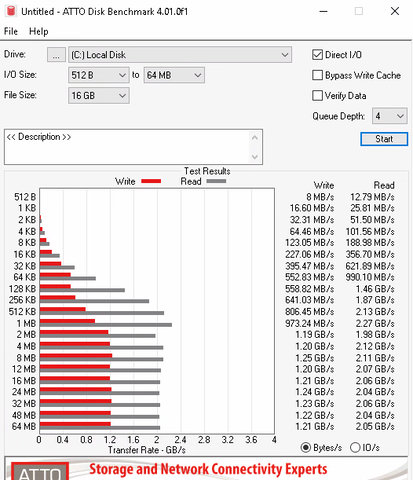
Task: Minimize the ATTO Disk Benchmark window
Action: point(323,11)
